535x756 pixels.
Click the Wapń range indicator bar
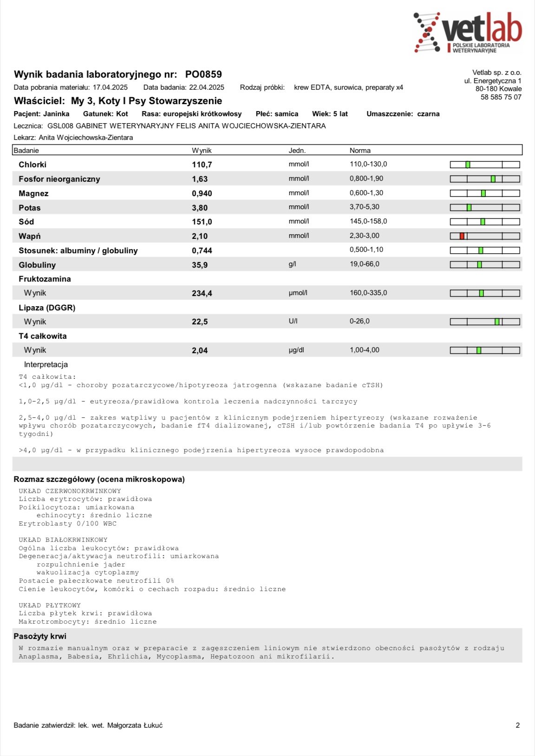485,236
